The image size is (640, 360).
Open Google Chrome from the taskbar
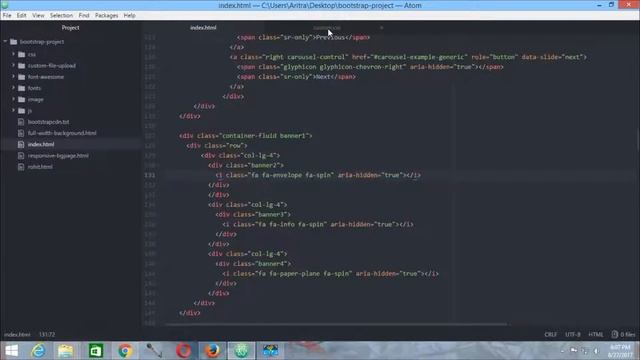125,351
